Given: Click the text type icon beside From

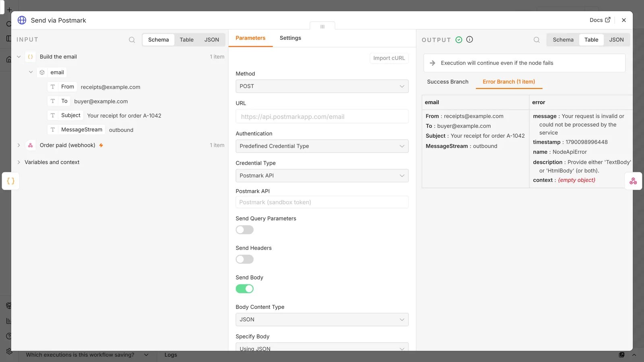Looking at the screenshot, I should 53,87.
